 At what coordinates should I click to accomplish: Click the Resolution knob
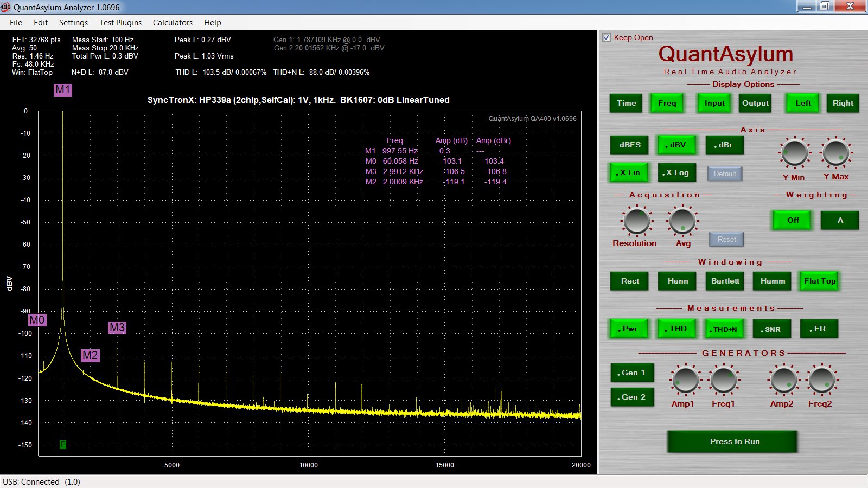coord(636,221)
